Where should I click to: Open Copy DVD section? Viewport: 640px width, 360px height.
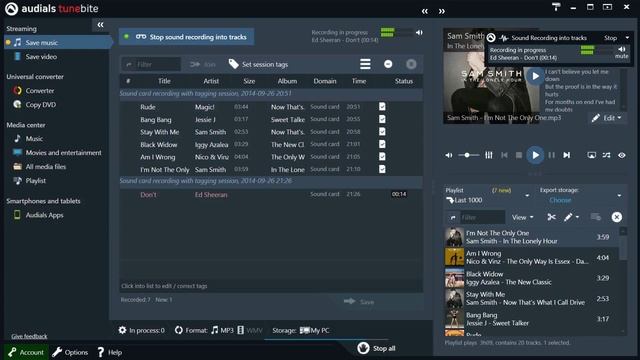click(x=41, y=104)
